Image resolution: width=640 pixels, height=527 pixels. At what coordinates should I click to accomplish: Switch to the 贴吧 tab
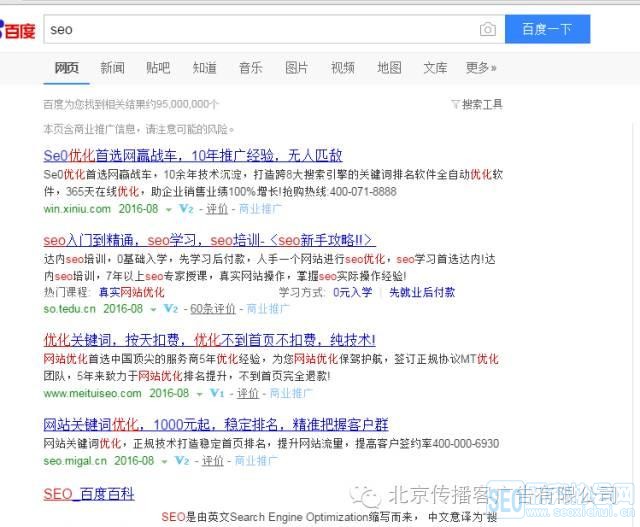pos(158,68)
